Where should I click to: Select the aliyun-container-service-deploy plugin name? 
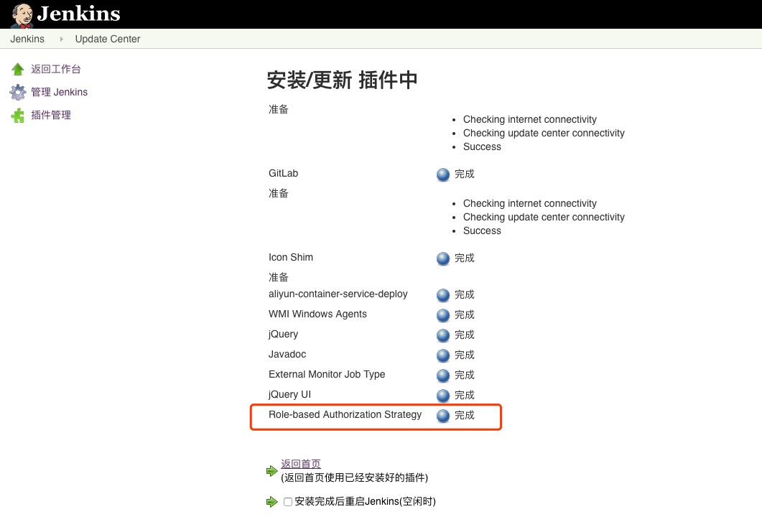(x=338, y=294)
